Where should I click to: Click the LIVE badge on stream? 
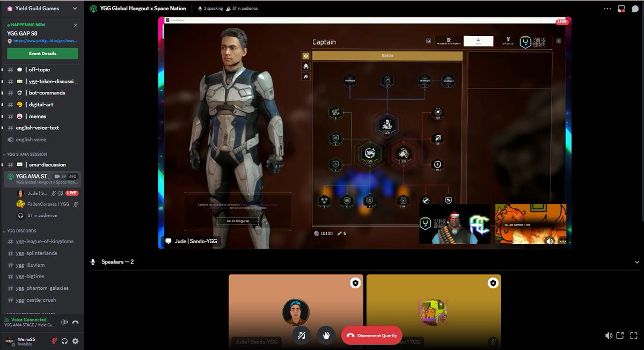[x=562, y=22]
